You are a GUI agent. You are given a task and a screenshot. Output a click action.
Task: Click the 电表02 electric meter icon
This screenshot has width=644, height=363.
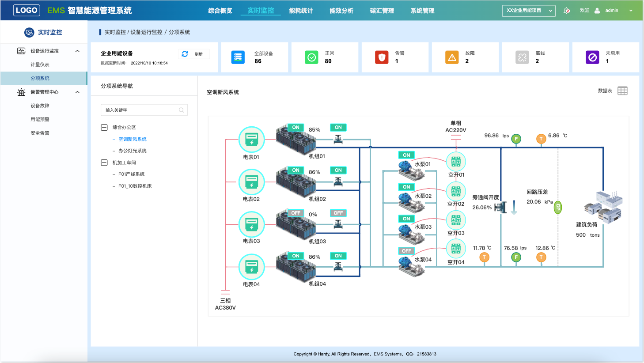(251, 182)
